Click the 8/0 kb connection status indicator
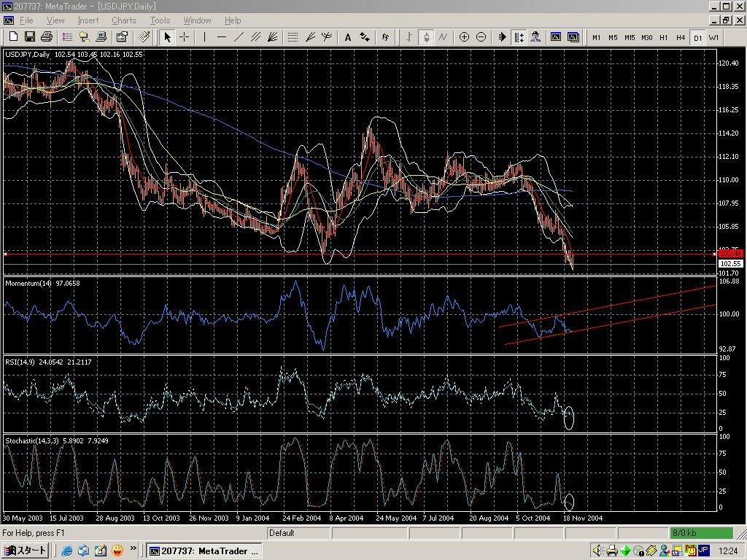The width and height of the screenshot is (747, 560). (701, 533)
